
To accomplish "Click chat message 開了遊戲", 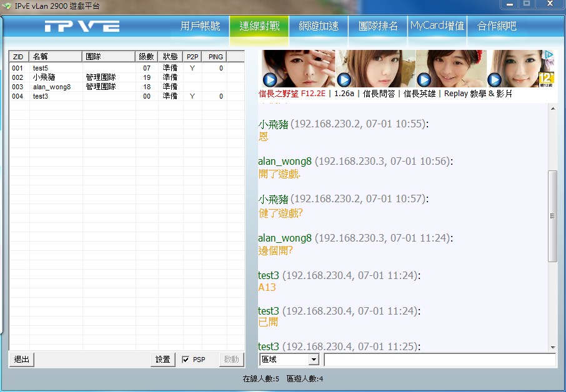I will pyautogui.click(x=279, y=174).
